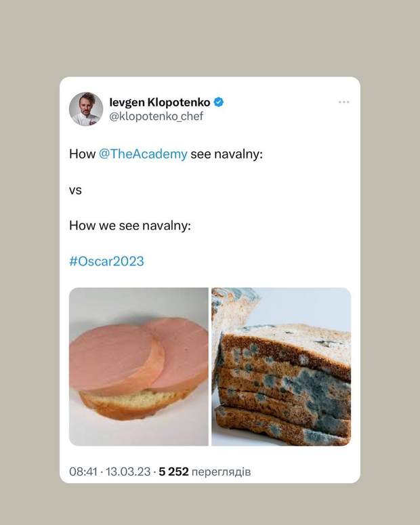Open Ievgen Klopotenko's profile avatar
The image size is (420, 525).
(86, 109)
